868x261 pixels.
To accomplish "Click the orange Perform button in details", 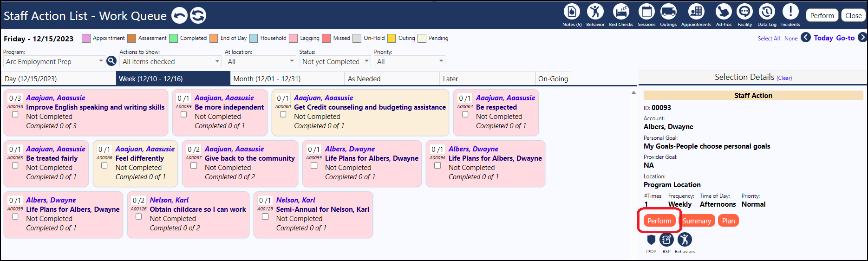I will (659, 221).
